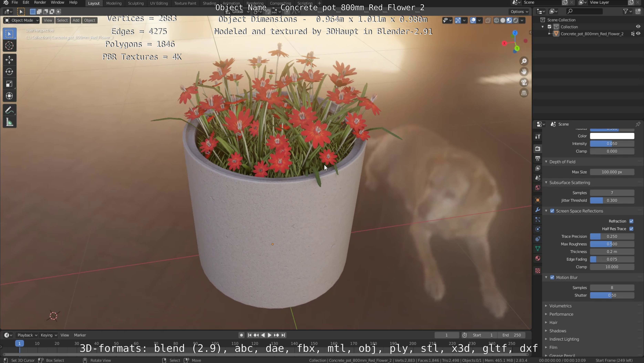This screenshot has width=644, height=363.
Task: Select the Transform tool
Action: click(x=9, y=96)
